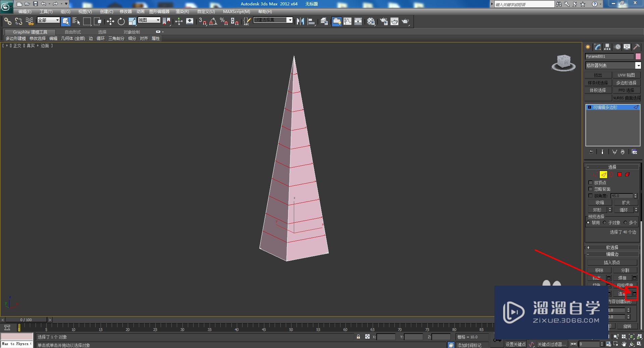Click the 移除 button

click(599, 270)
